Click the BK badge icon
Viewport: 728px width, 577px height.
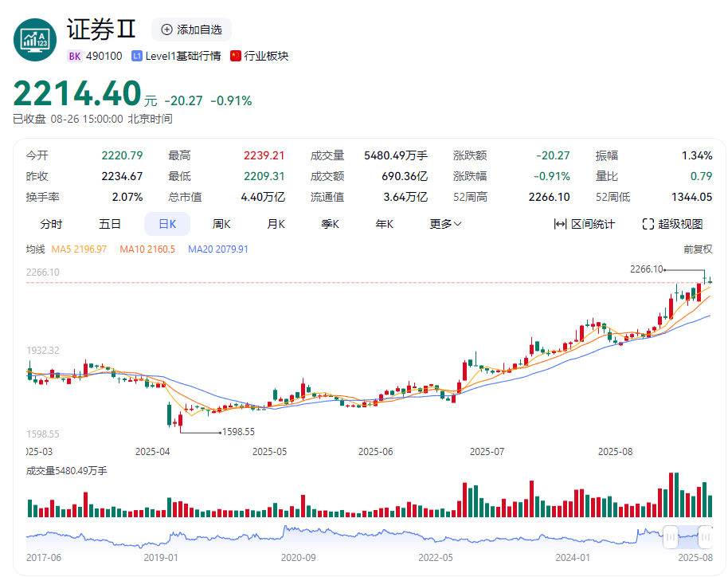[x=74, y=57]
